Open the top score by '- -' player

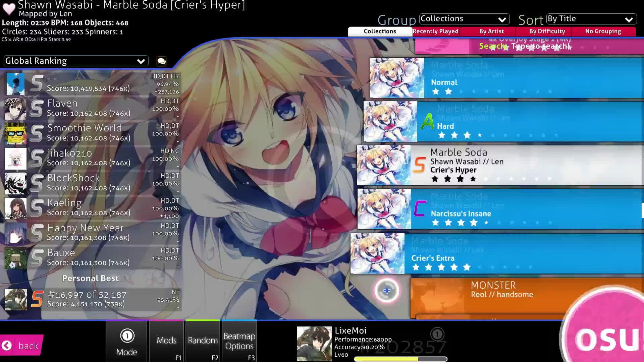[x=92, y=83]
